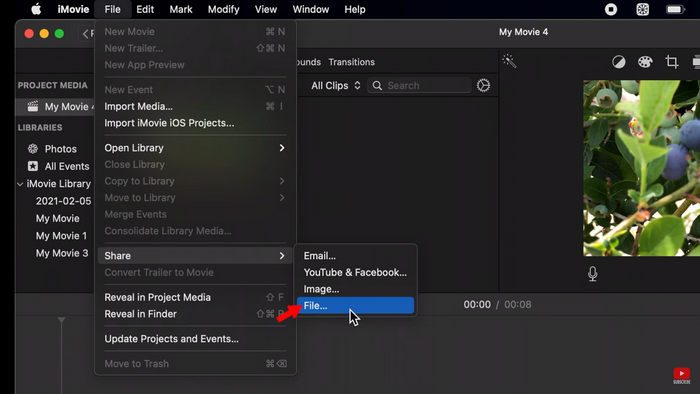
Task: Expand the Share submenu arrow
Action: (282, 256)
